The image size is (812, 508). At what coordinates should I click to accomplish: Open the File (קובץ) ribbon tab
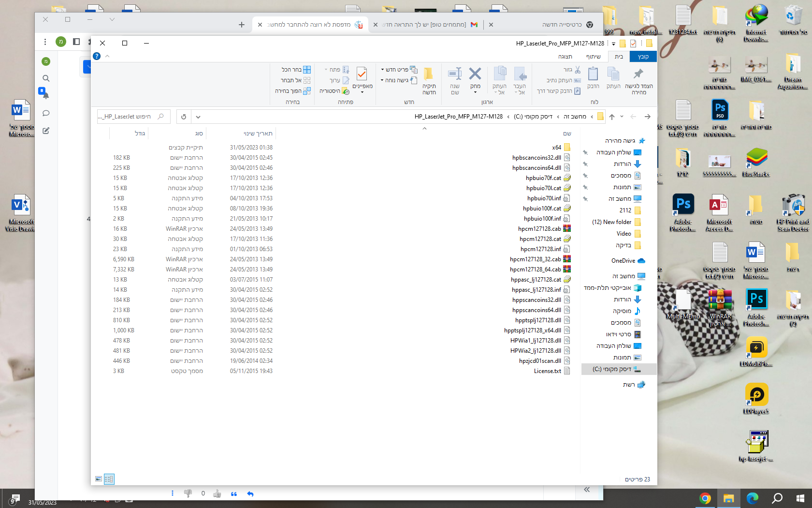coord(643,57)
